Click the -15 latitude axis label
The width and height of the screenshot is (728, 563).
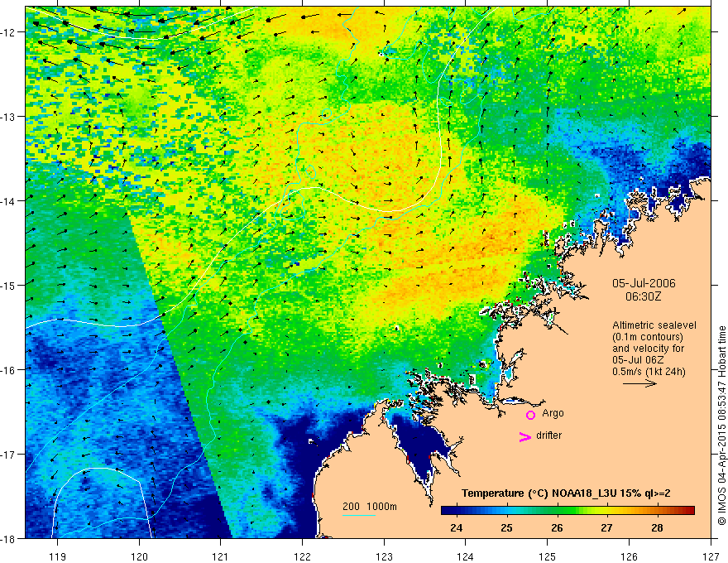coord(7,285)
